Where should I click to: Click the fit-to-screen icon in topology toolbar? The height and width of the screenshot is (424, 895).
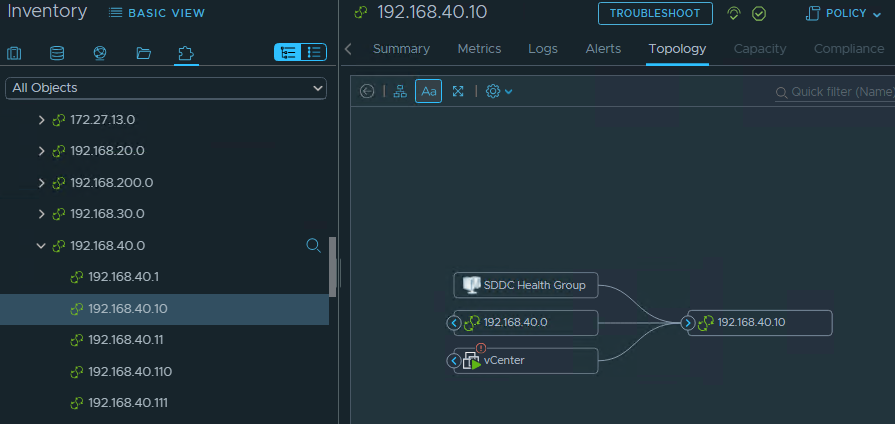(x=458, y=91)
